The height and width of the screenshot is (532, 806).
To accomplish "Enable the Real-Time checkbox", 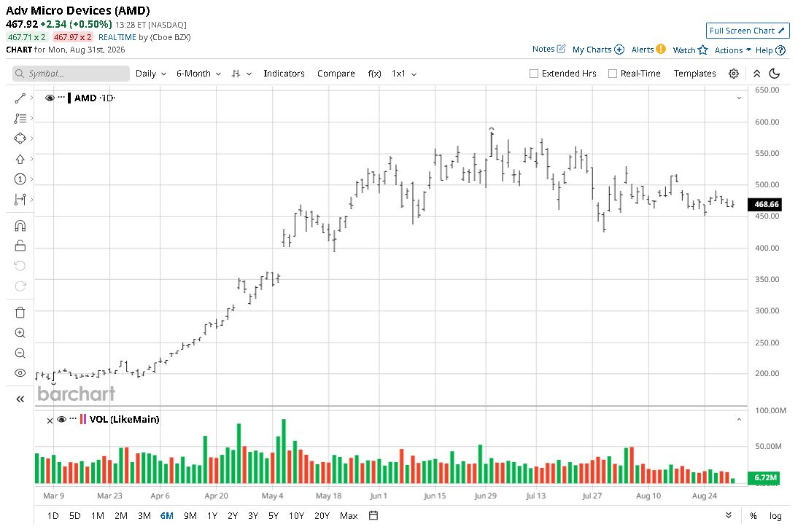I will (x=612, y=74).
